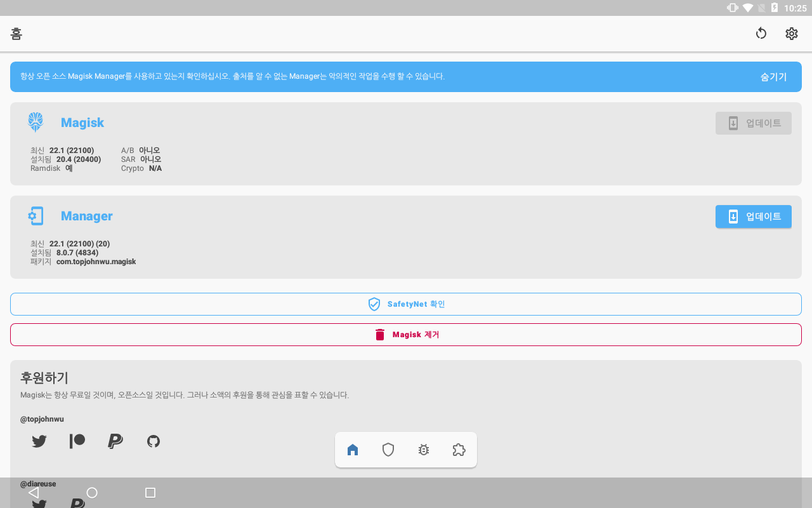Image resolution: width=812 pixels, height=508 pixels.
Task: Switch to the Superuser shield tab
Action: coord(388,450)
